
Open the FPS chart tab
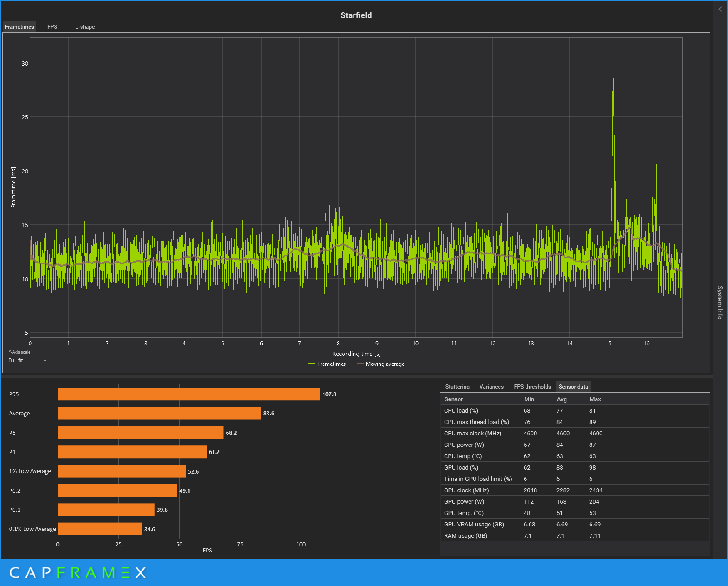pos(52,27)
